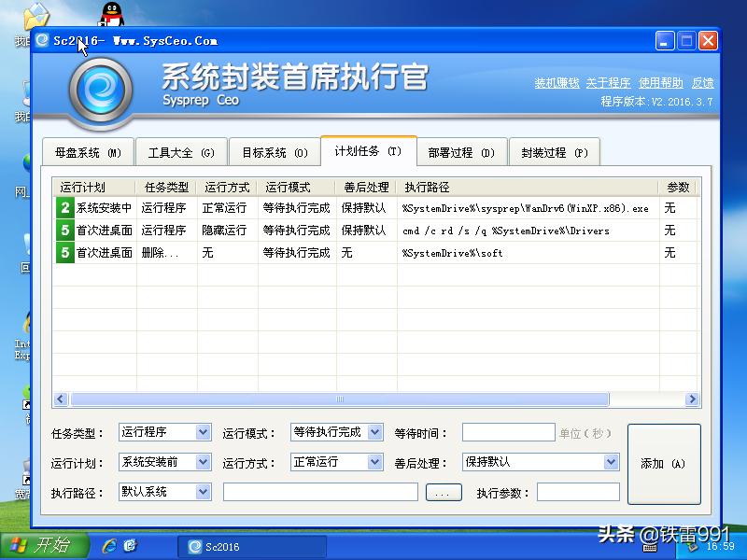The width and height of the screenshot is (747, 560).
Task: Open the 使用帮助 help link
Action: click(x=661, y=82)
